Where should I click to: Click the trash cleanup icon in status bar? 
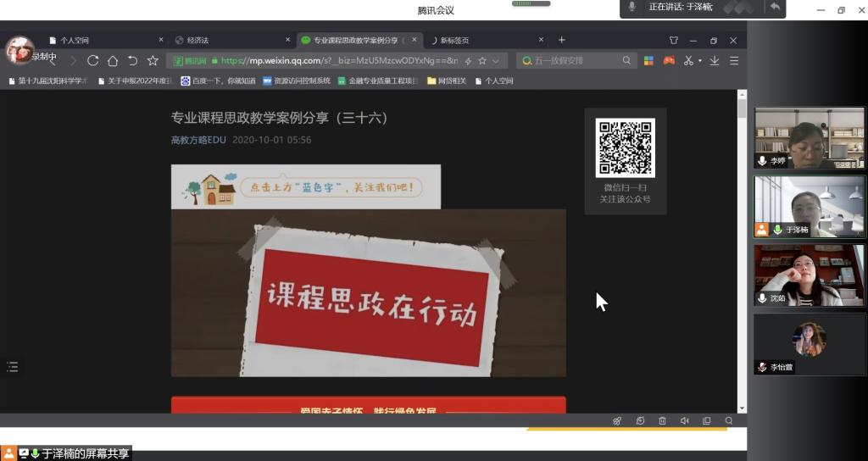pos(662,420)
